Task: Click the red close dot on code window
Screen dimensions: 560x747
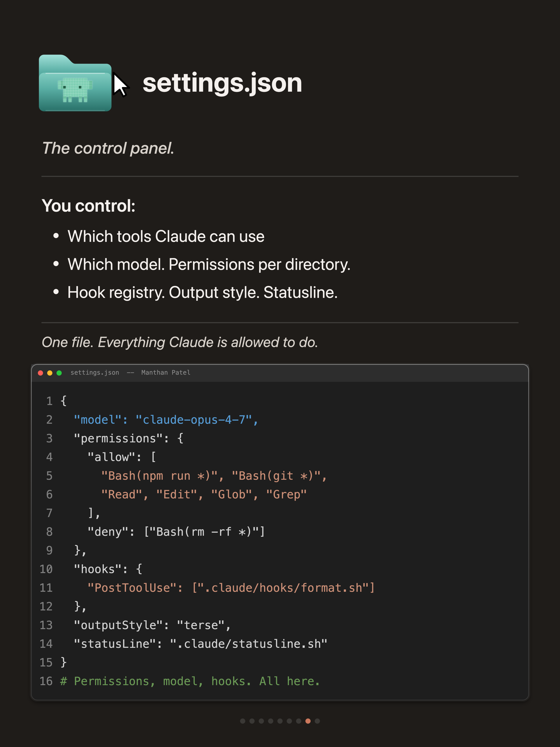Action: [40, 373]
